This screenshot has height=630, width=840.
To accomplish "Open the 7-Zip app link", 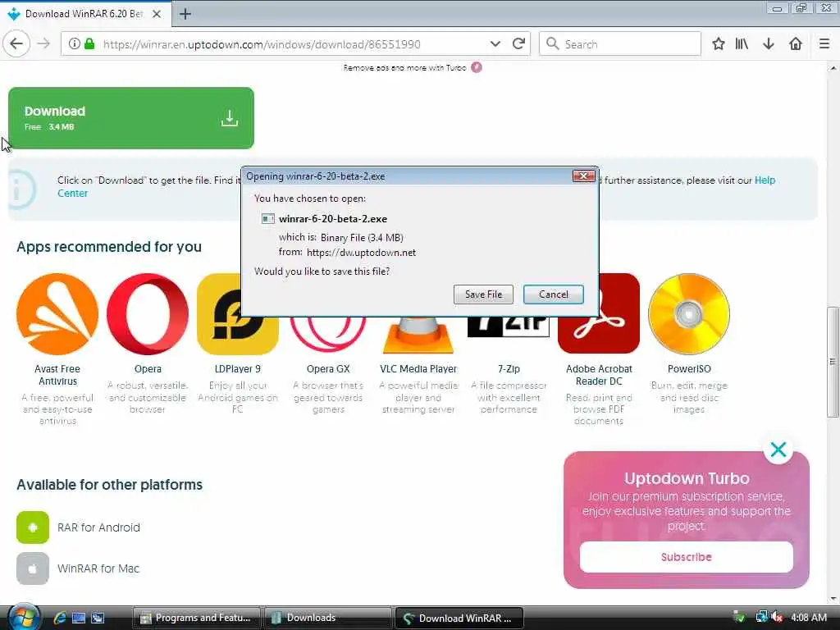I will click(509, 368).
